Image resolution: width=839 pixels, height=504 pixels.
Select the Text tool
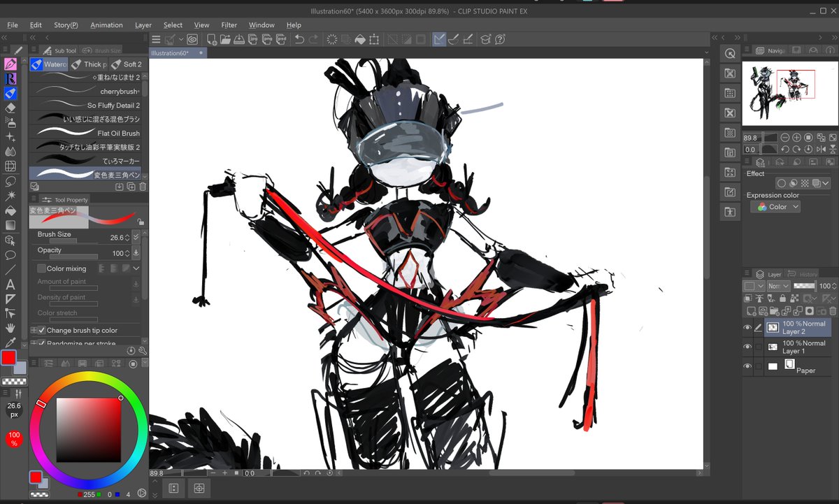coord(10,284)
